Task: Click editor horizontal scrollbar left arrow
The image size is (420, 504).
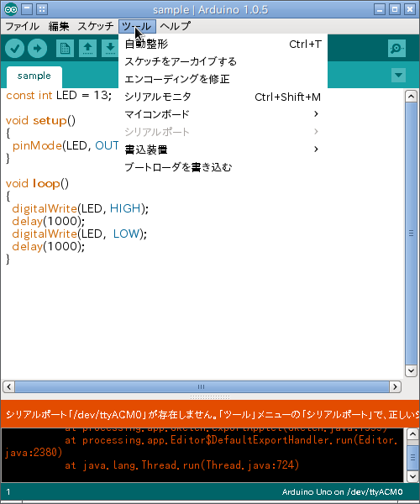Action: tap(8, 386)
